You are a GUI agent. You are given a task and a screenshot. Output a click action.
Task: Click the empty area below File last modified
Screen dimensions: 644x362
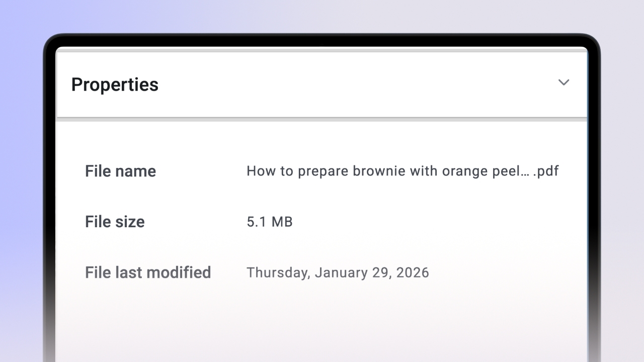322,322
